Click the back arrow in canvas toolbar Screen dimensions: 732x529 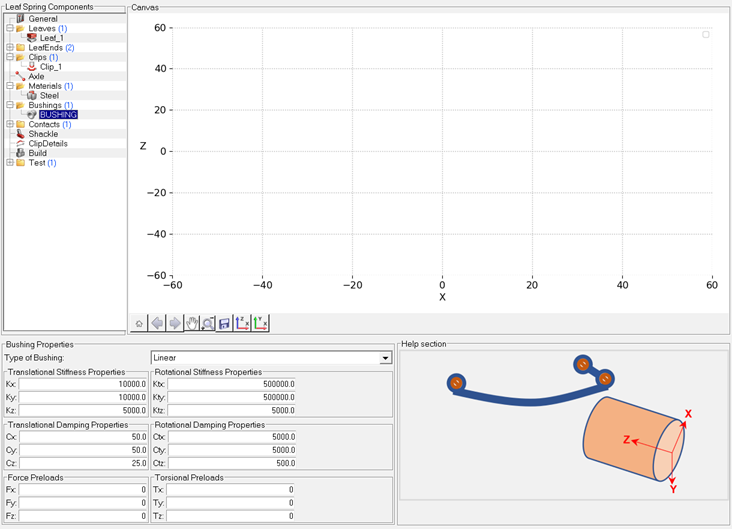(x=157, y=324)
